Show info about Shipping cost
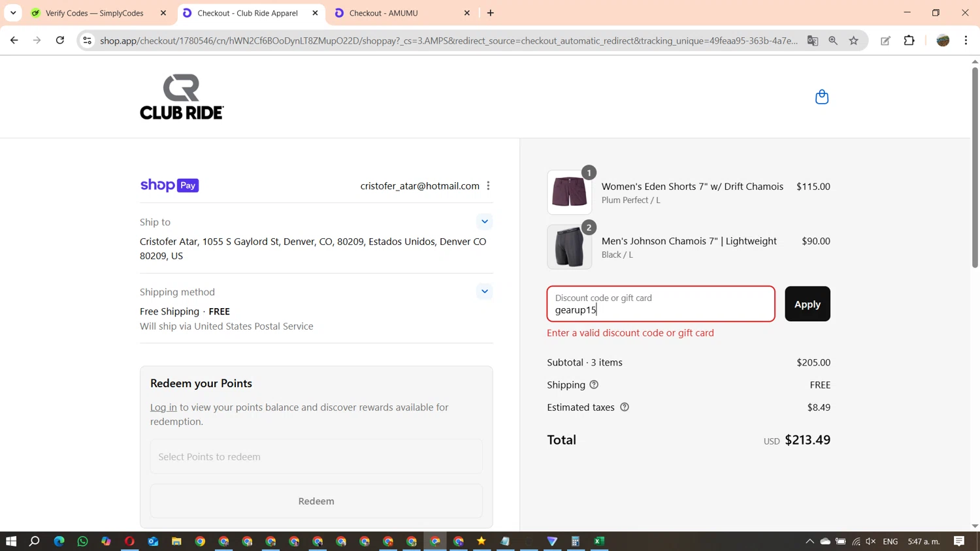This screenshot has height=551, width=980. pos(594,385)
